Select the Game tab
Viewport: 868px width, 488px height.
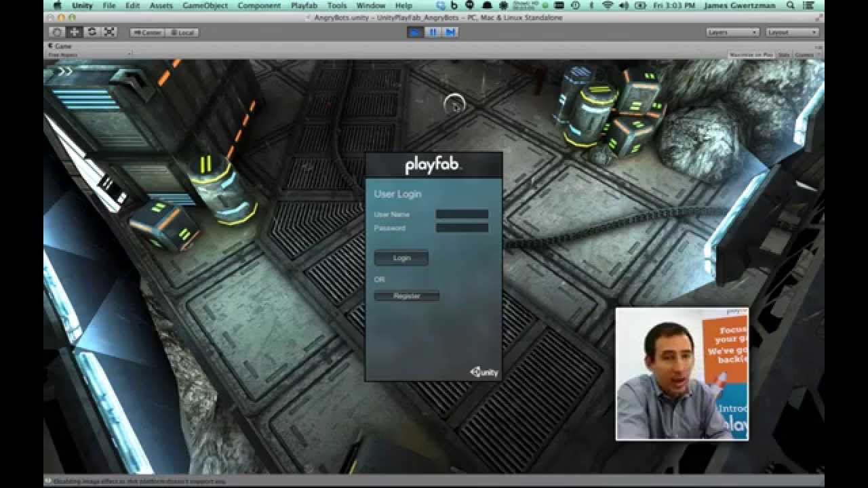tap(60, 46)
